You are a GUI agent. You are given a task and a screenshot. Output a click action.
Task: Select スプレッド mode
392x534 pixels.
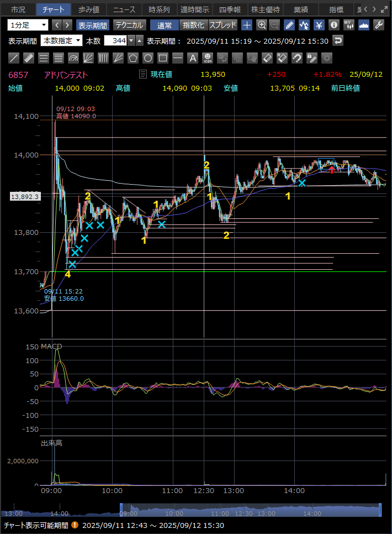tap(223, 25)
